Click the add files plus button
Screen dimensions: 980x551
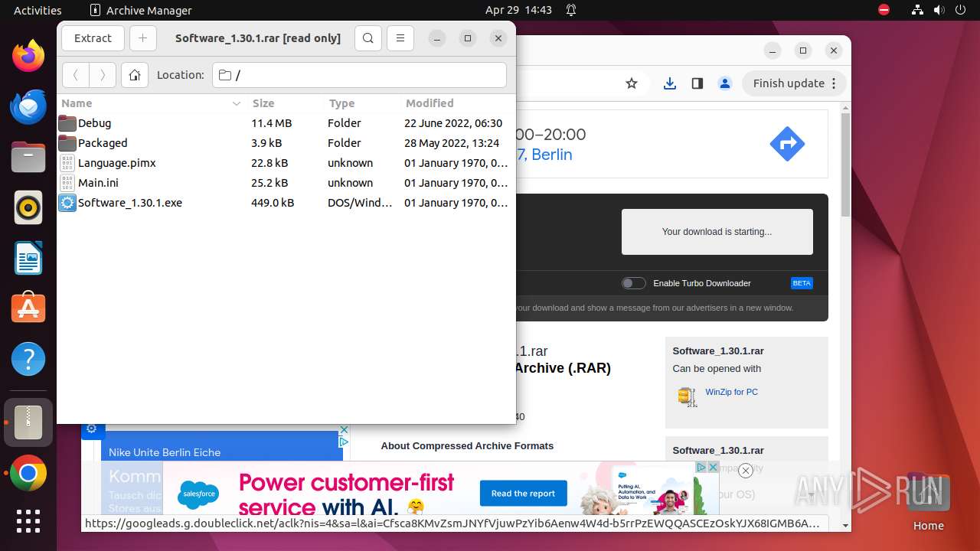(142, 38)
